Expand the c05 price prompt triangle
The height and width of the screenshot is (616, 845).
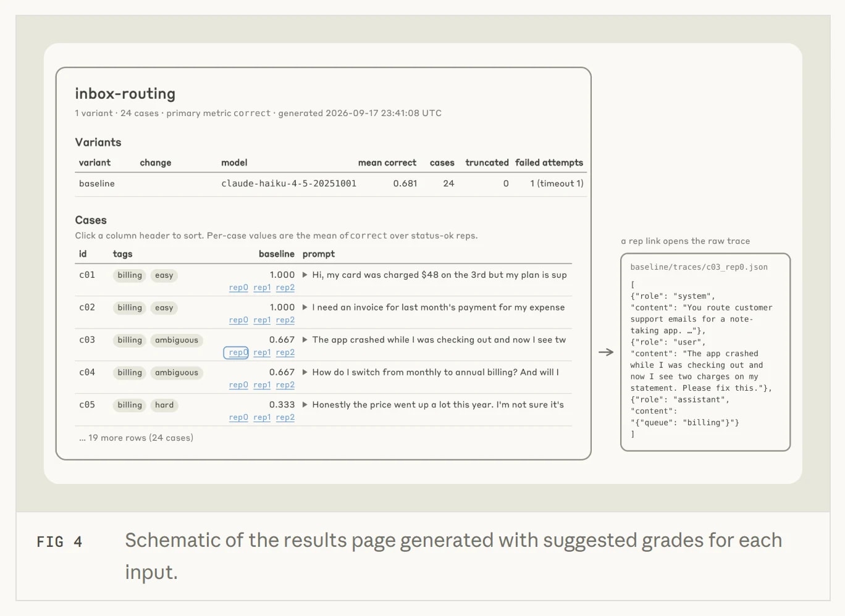point(305,405)
